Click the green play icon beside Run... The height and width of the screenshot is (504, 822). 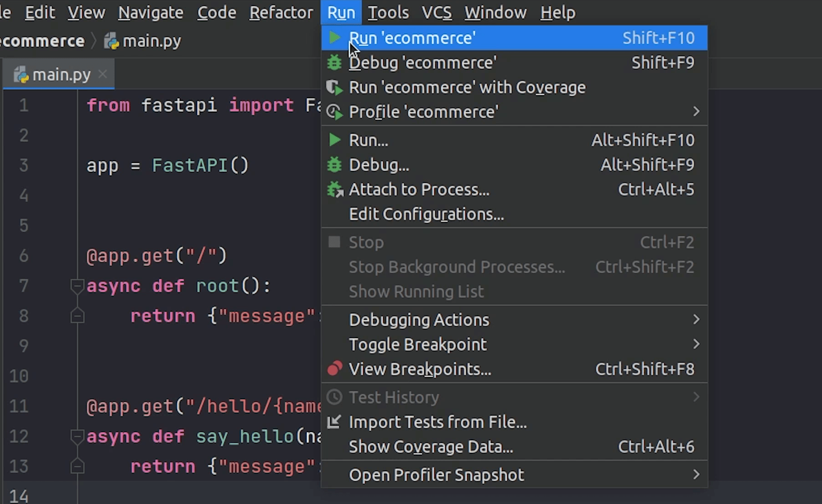334,140
